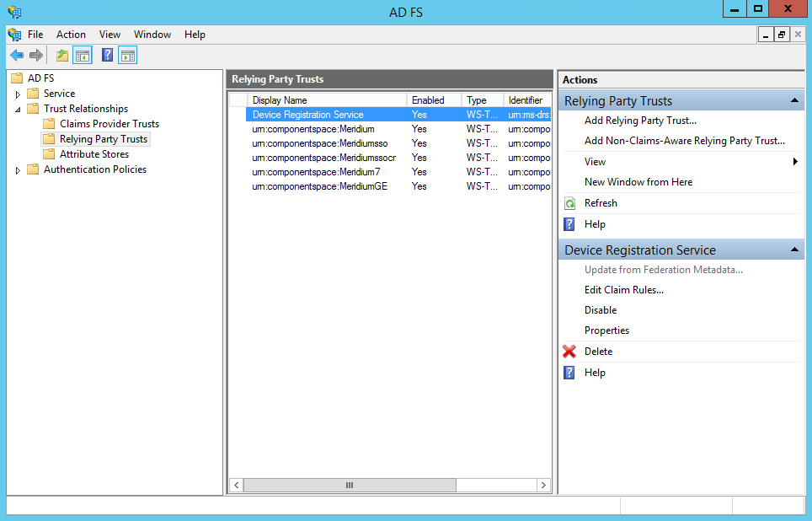Select Claims Provider Trusts in the tree

coord(110,123)
